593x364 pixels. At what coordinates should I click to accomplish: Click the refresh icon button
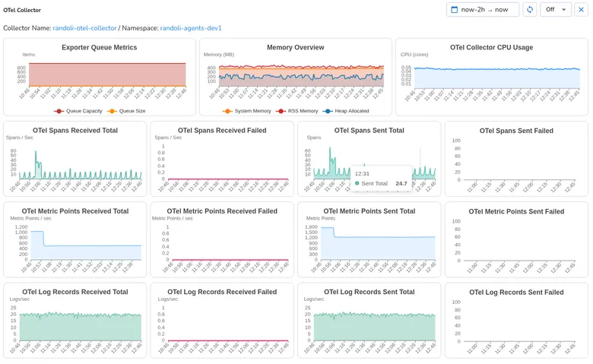(x=530, y=9)
